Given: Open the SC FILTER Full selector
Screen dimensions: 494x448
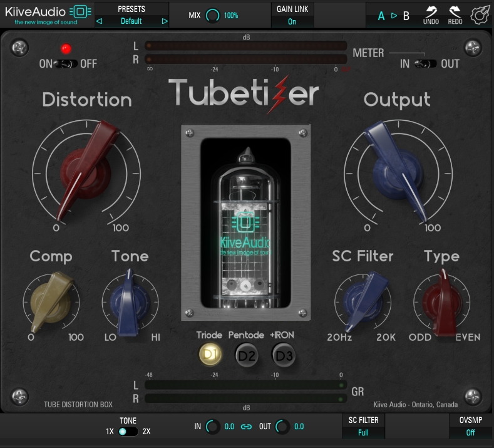Looking at the screenshot, I should tap(363, 432).
